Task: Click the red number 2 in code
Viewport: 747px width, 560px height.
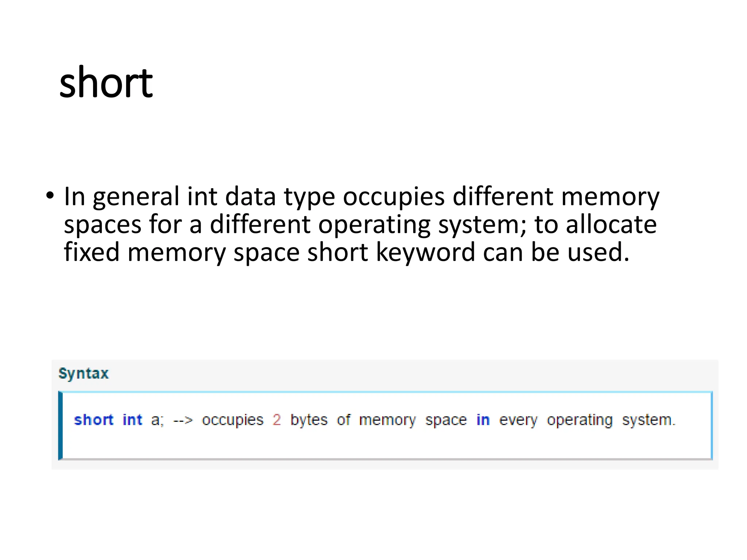Action: coord(277,420)
